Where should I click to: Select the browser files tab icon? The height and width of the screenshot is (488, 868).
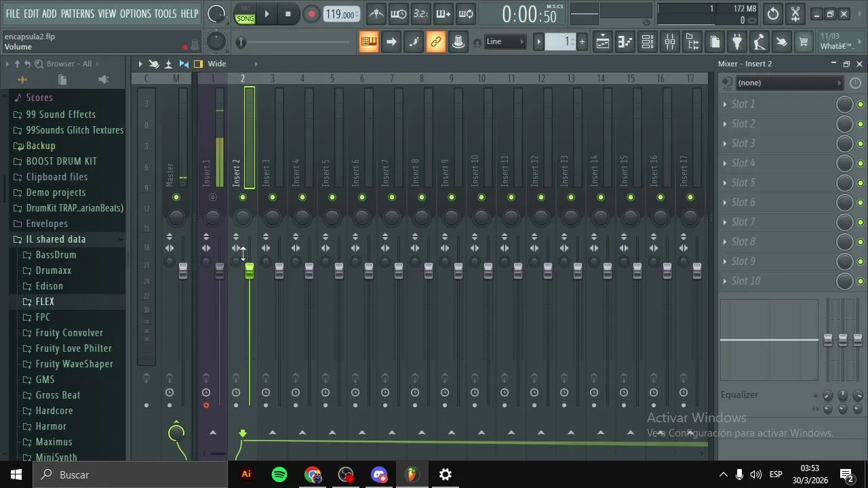point(62,80)
